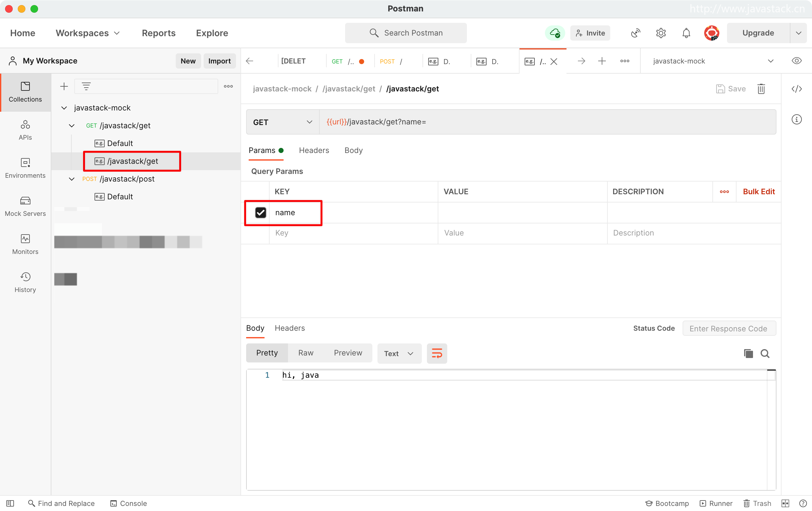Copy response body with copy icon
Viewport: 812px width, 511px height.
(x=748, y=353)
